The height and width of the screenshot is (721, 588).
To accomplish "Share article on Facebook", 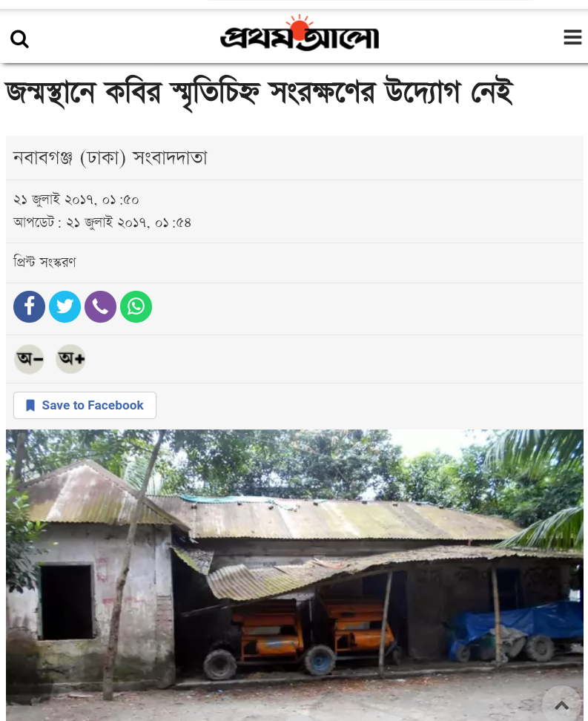I will 30,306.
